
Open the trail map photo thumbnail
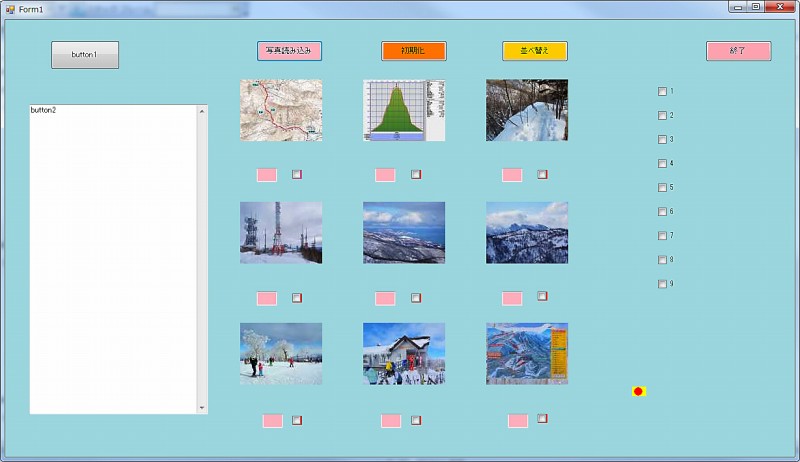(x=281, y=110)
